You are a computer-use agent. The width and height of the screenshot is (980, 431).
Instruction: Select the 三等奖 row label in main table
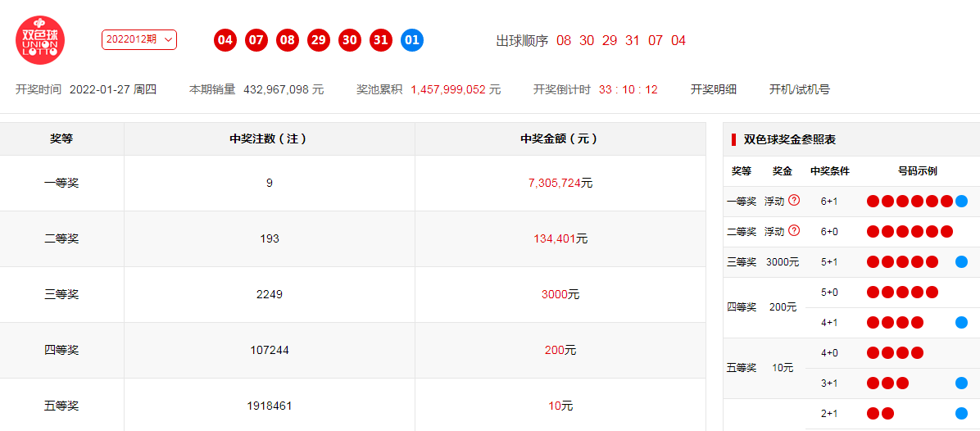(x=61, y=294)
